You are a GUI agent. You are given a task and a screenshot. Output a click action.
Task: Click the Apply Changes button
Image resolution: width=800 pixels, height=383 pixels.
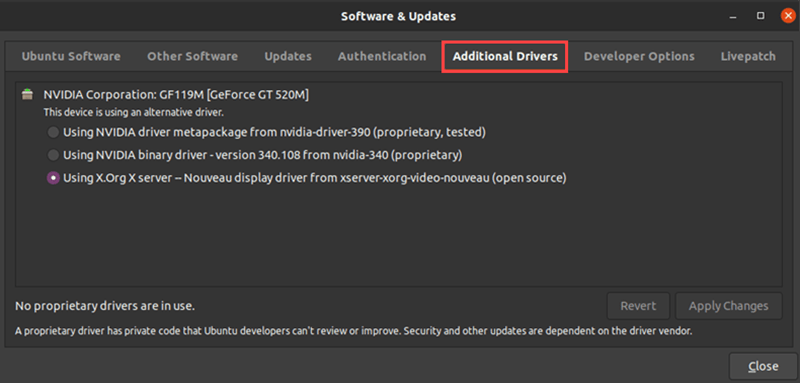(729, 306)
